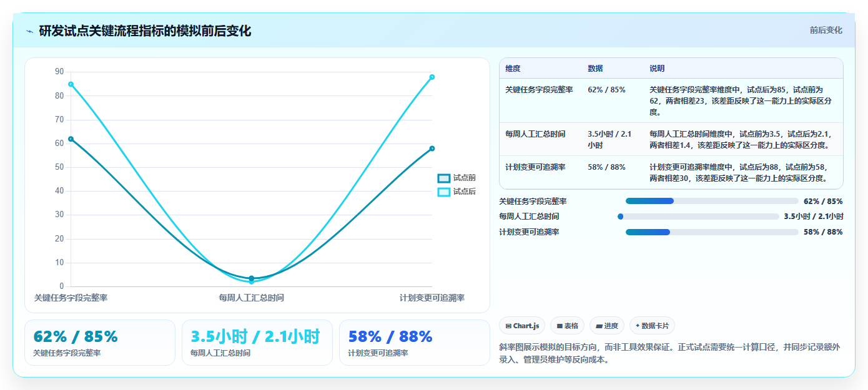Click 试点前 point at 关键任务字段完整率 (62)
The image size is (868, 390).
(x=71, y=139)
